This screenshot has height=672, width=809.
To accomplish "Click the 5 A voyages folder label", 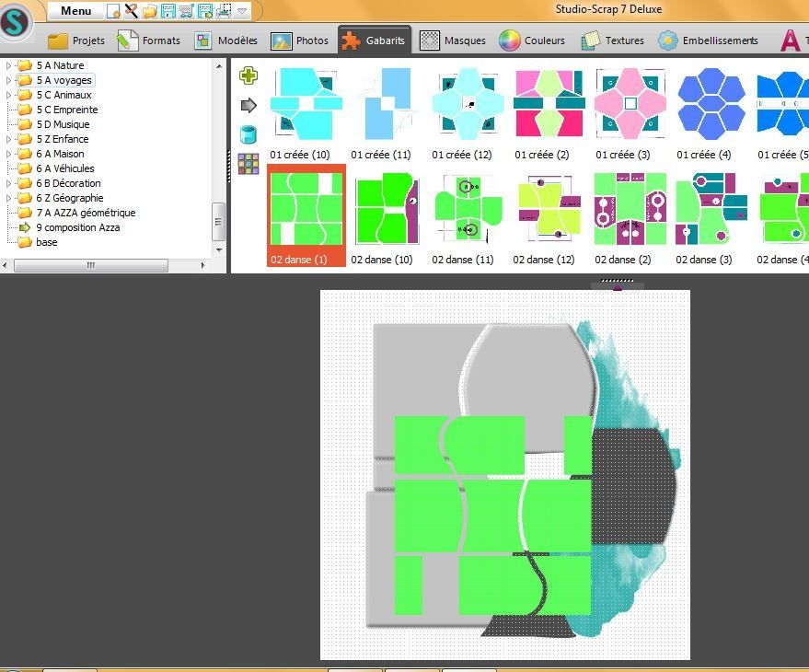I will point(64,80).
